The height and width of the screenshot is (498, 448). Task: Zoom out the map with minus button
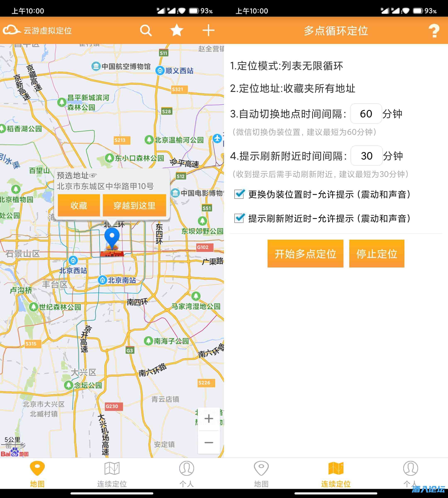tap(209, 443)
